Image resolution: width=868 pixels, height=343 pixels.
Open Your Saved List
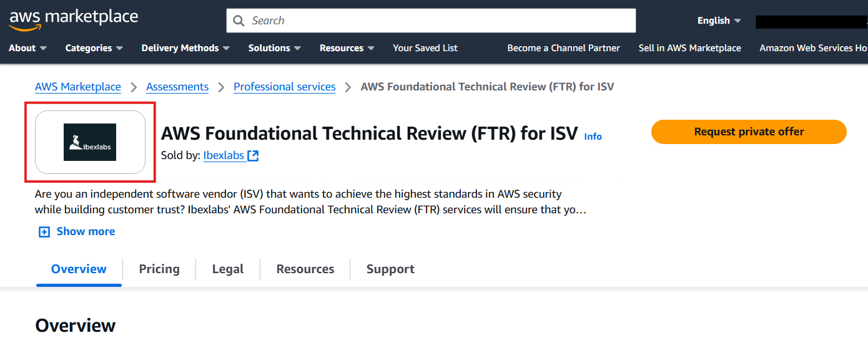(x=425, y=48)
